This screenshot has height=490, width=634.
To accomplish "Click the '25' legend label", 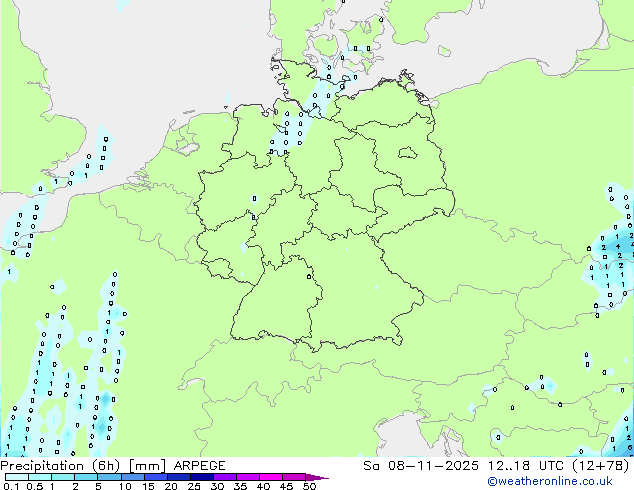I will tap(194, 486).
